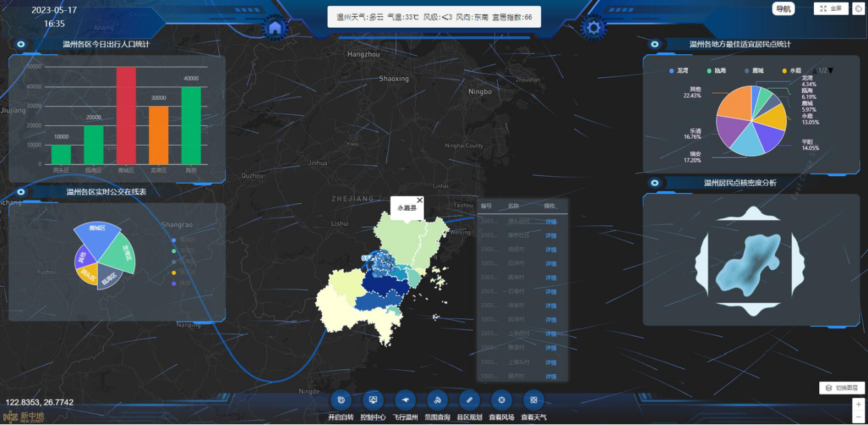Click the 开启自转 globe rotation icon
The image size is (868, 425).
tap(340, 400)
